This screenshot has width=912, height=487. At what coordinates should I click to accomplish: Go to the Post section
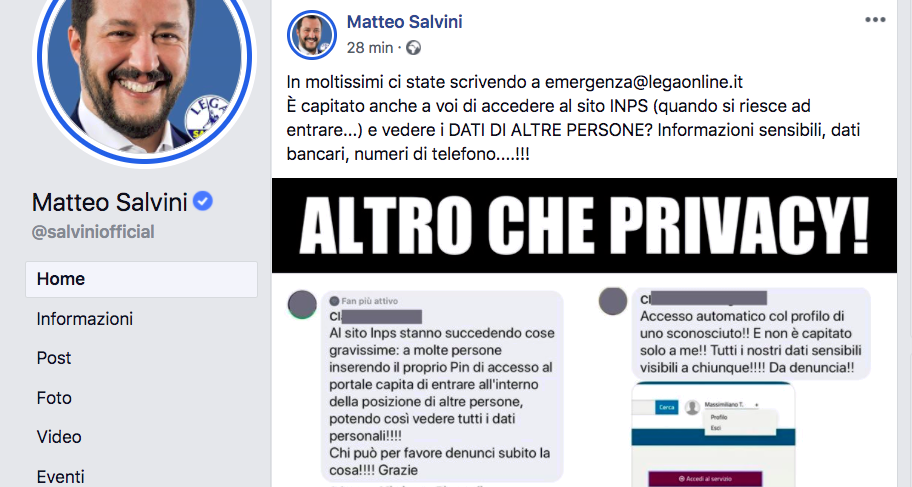pyautogui.click(x=54, y=358)
